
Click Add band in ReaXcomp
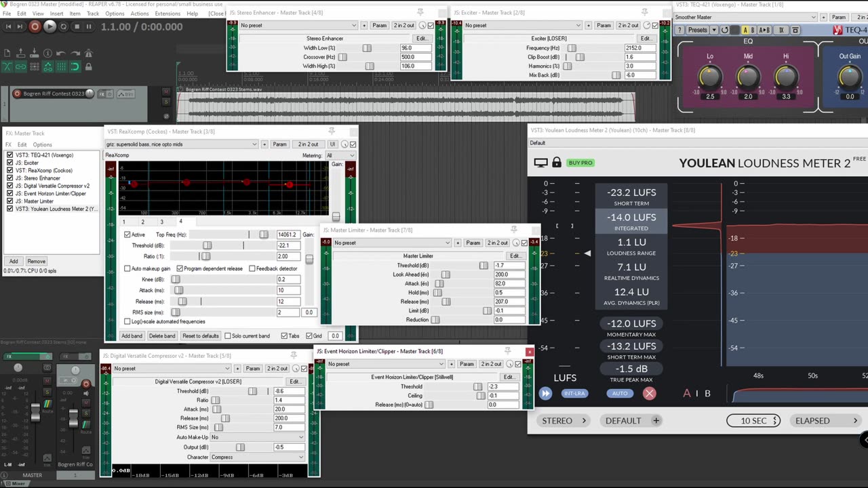click(132, 335)
